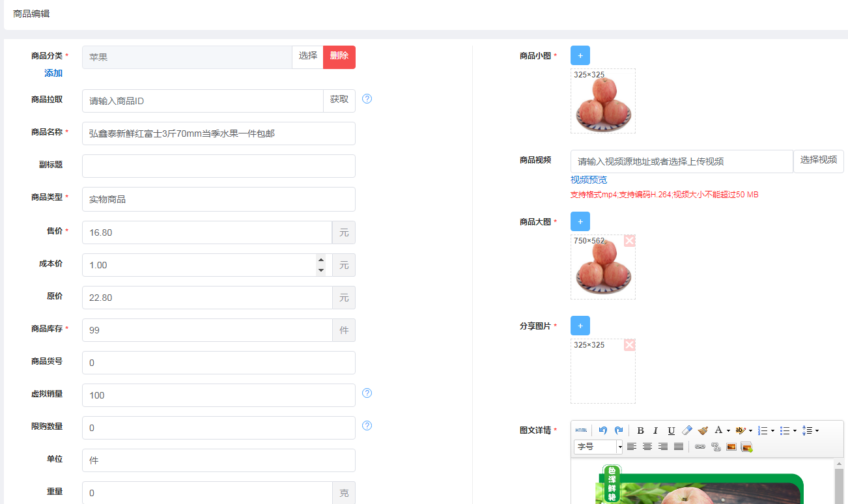Insert an ordered numbered list
Image resolution: width=848 pixels, height=504 pixels.
(763, 430)
